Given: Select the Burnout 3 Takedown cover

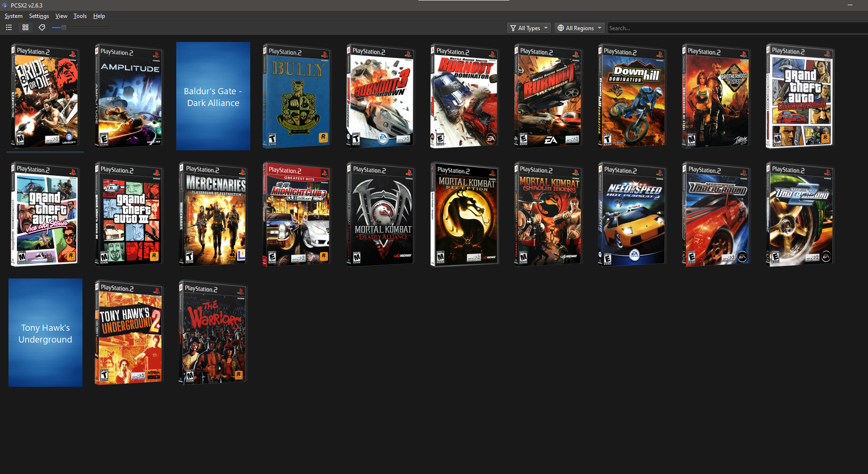Looking at the screenshot, I should click(x=381, y=96).
